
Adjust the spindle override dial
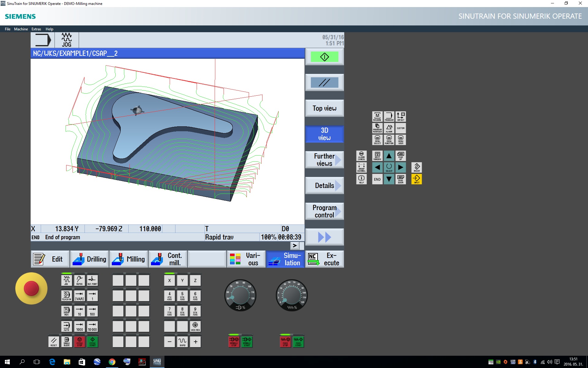click(x=240, y=295)
